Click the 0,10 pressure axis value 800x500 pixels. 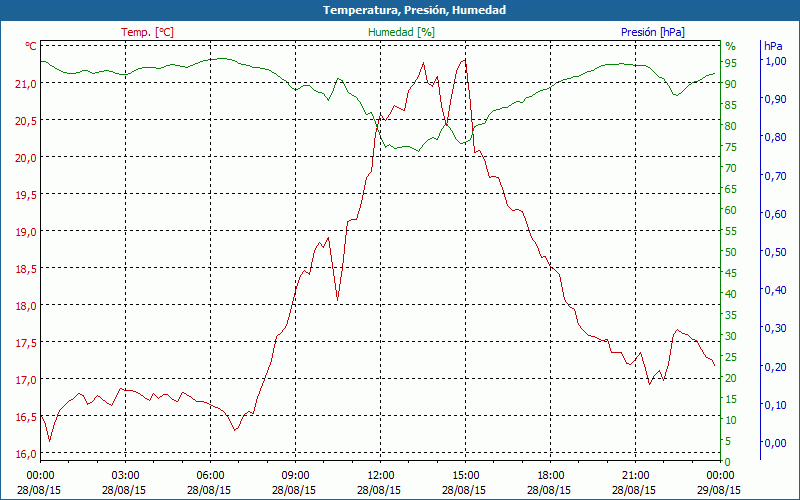click(775, 405)
